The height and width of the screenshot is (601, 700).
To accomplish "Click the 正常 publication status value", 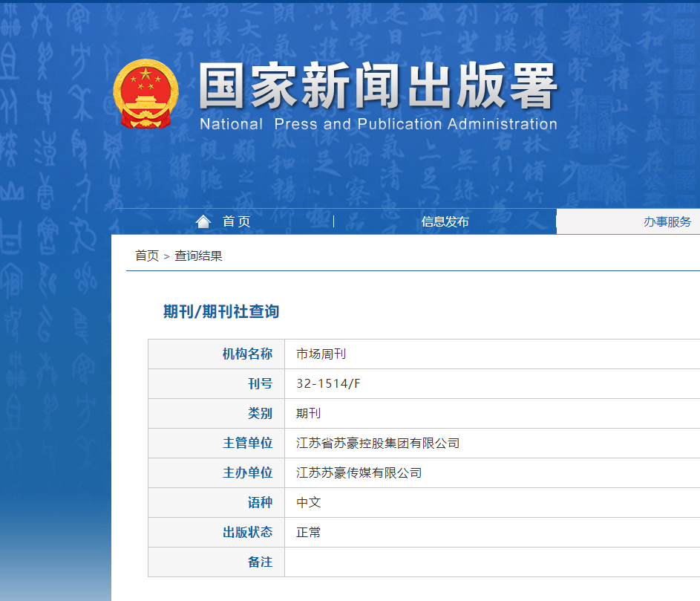I will 308,533.
